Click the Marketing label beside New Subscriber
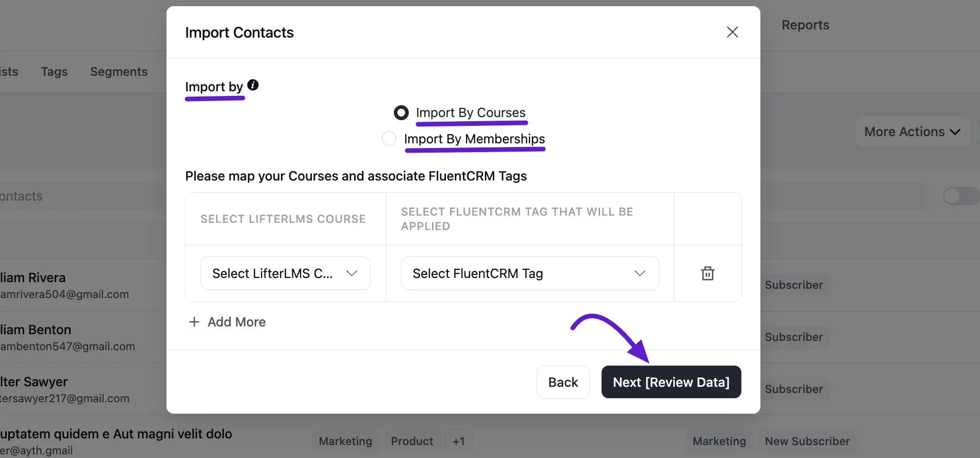This screenshot has height=458, width=980. [x=719, y=441]
